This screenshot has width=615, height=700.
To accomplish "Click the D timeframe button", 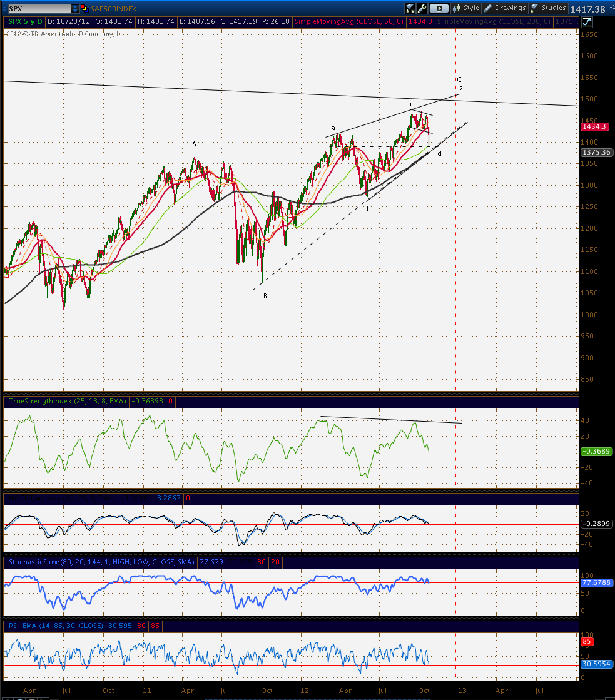I will 439,8.
